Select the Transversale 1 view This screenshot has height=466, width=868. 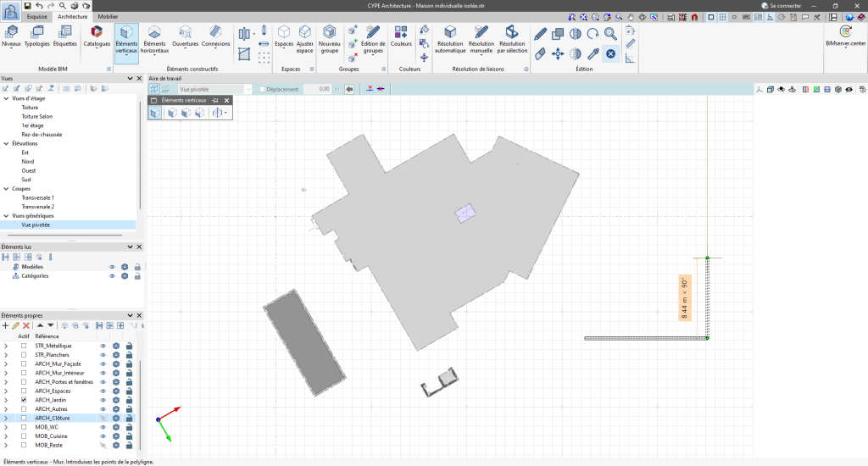[x=37, y=197]
